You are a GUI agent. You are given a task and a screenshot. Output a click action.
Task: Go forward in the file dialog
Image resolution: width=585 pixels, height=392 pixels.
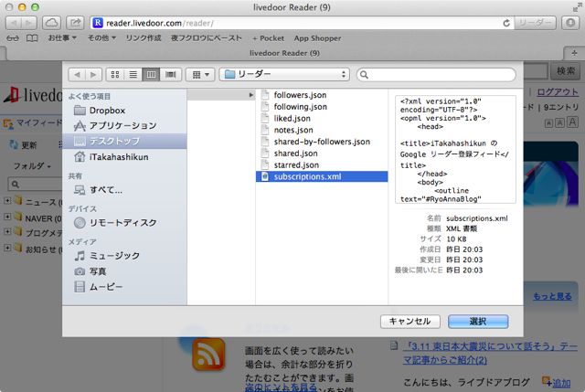pyautogui.click(x=93, y=75)
